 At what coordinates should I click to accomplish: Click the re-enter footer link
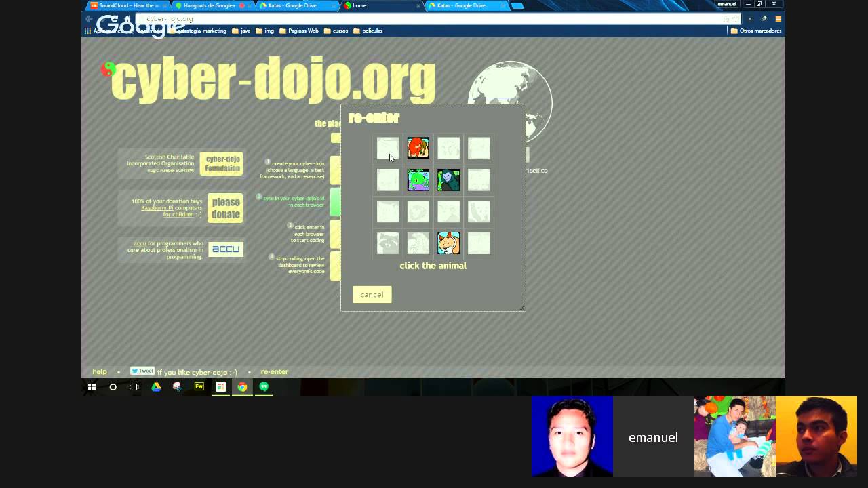click(x=274, y=371)
